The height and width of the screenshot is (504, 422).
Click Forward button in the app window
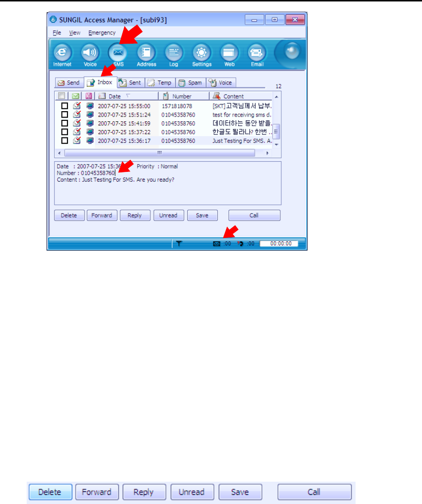click(102, 216)
